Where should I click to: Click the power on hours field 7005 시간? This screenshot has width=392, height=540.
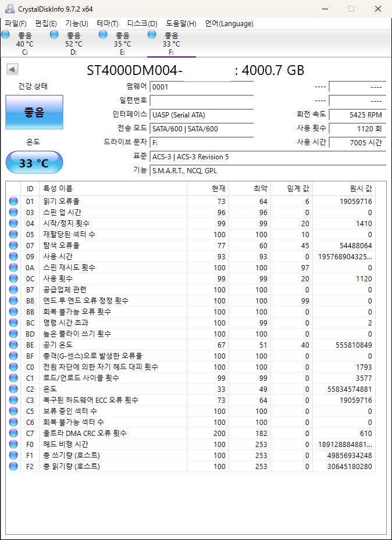coord(358,143)
